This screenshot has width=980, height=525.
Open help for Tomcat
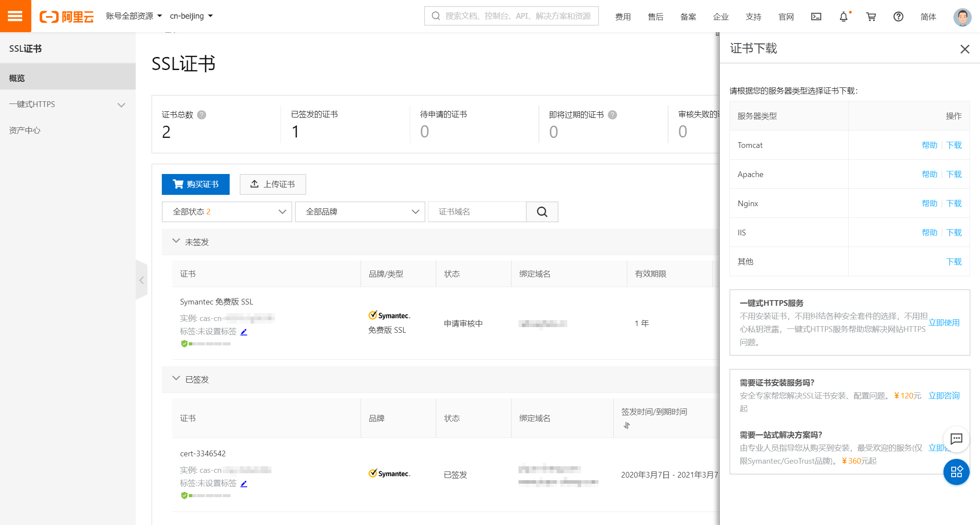coord(930,145)
